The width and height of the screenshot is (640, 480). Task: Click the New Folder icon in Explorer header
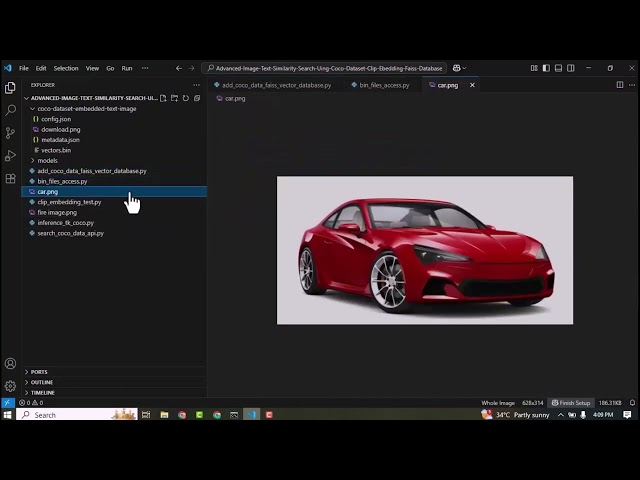click(x=175, y=98)
